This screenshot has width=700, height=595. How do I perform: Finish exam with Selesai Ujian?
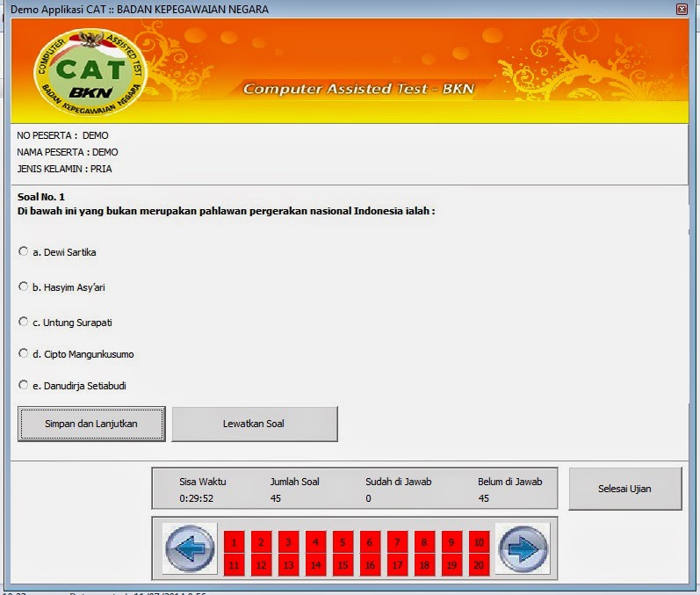(x=625, y=489)
